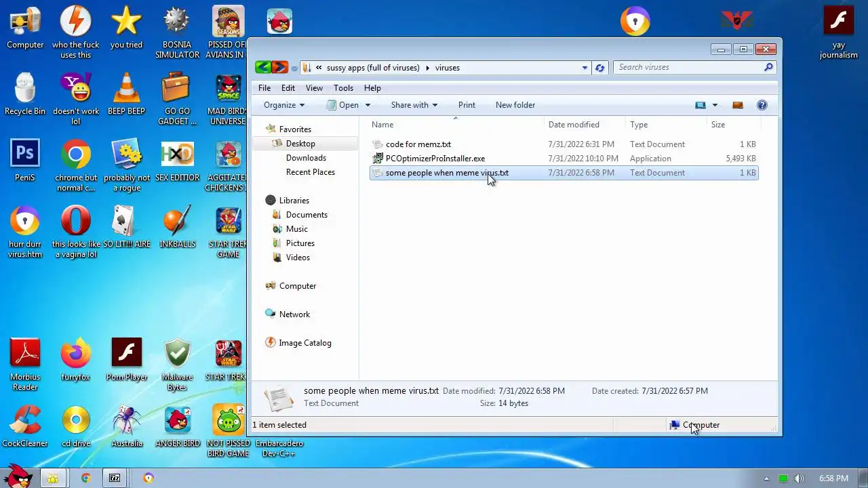868x488 pixels.
Task: Select the SO LIT!!! AIRE cards icon
Action: (x=127, y=228)
